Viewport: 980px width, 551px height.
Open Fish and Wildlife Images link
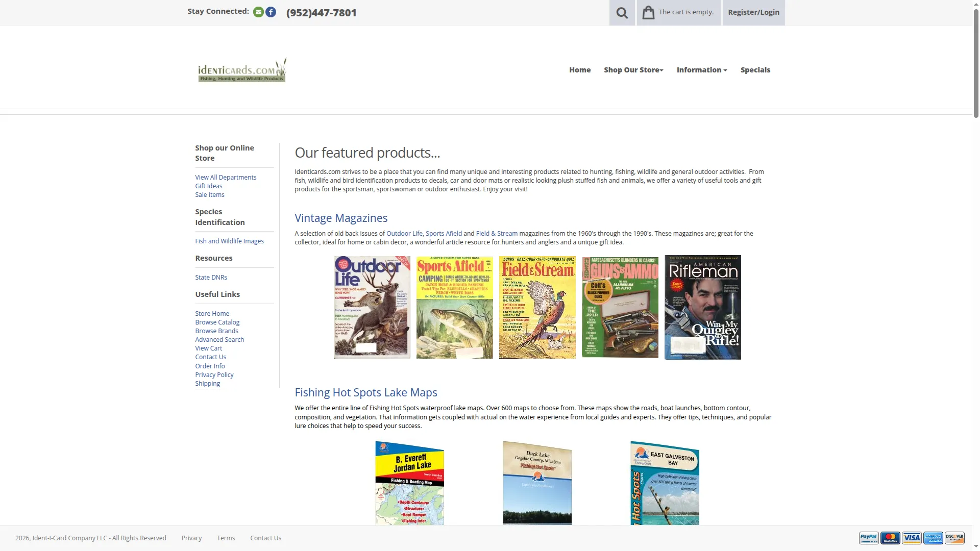[229, 241]
